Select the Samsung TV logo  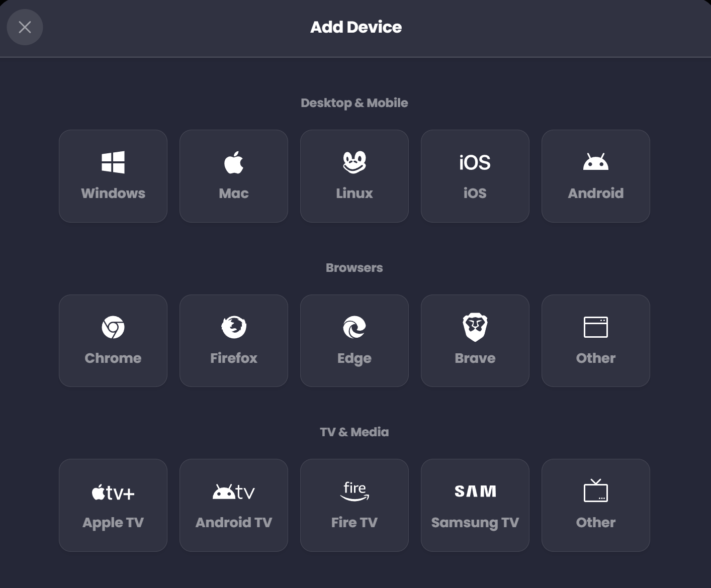pyautogui.click(x=475, y=491)
